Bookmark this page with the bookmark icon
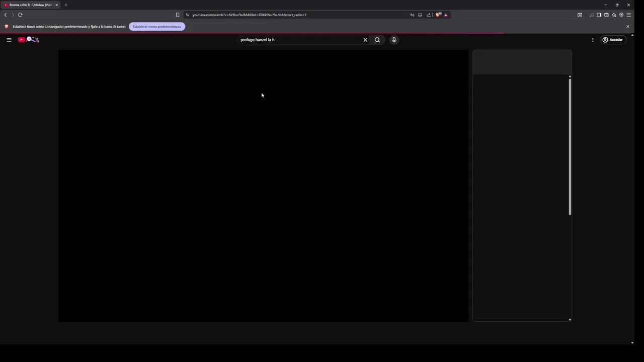 [177, 15]
